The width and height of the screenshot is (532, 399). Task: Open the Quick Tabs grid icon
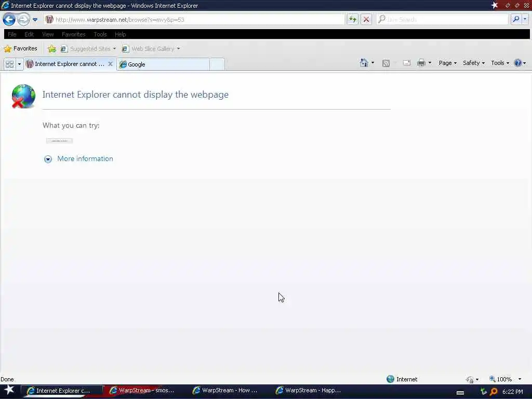pyautogui.click(x=9, y=64)
